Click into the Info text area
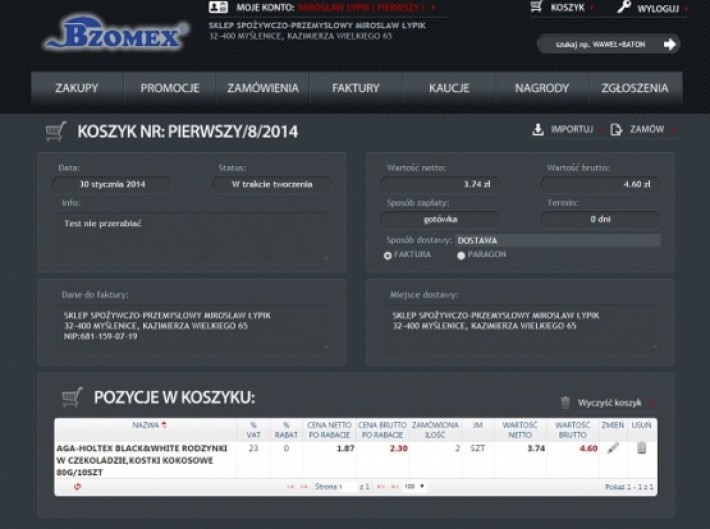Screen dimensions: 710x529 (193, 234)
